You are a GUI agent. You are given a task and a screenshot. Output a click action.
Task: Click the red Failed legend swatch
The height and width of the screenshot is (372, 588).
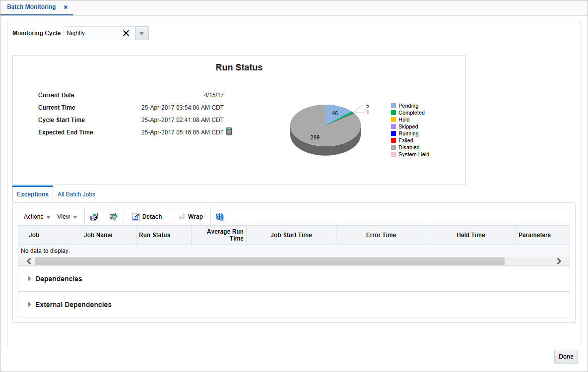393,140
